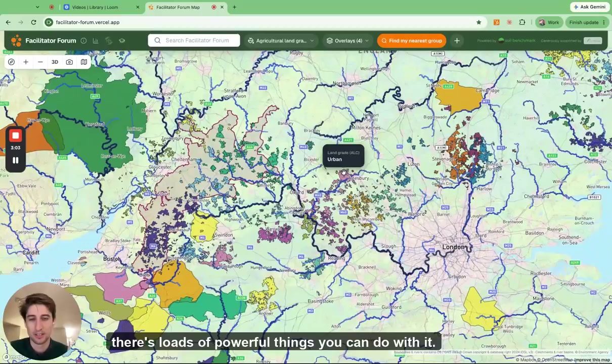The width and height of the screenshot is (612, 364).
Task: Click Finish update button
Action: tap(587, 22)
